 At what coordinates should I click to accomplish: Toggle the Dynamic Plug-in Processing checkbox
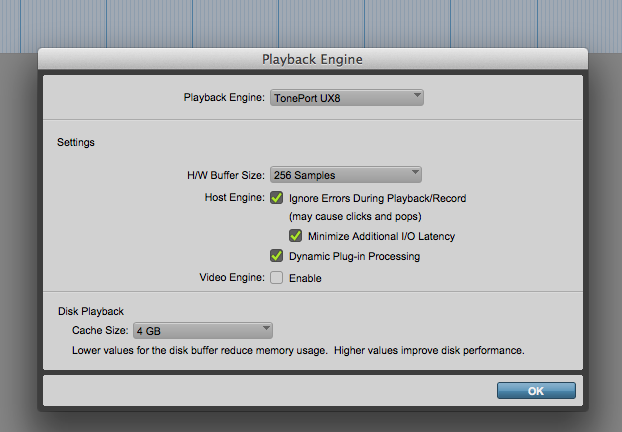point(277,256)
